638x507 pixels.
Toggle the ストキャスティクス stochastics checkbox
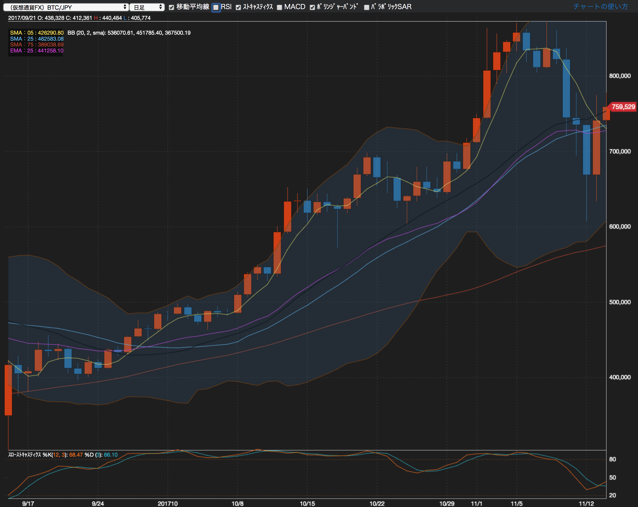point(238,7)
